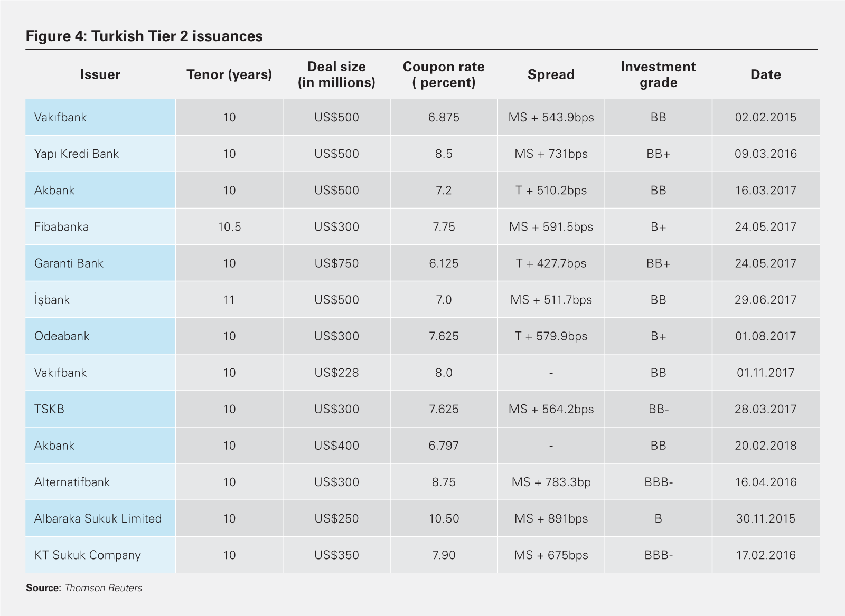The width and height of the screenshot is (845, 616).
Task: Select the KT Sukuk Company cell
Action: pos(88,555)
